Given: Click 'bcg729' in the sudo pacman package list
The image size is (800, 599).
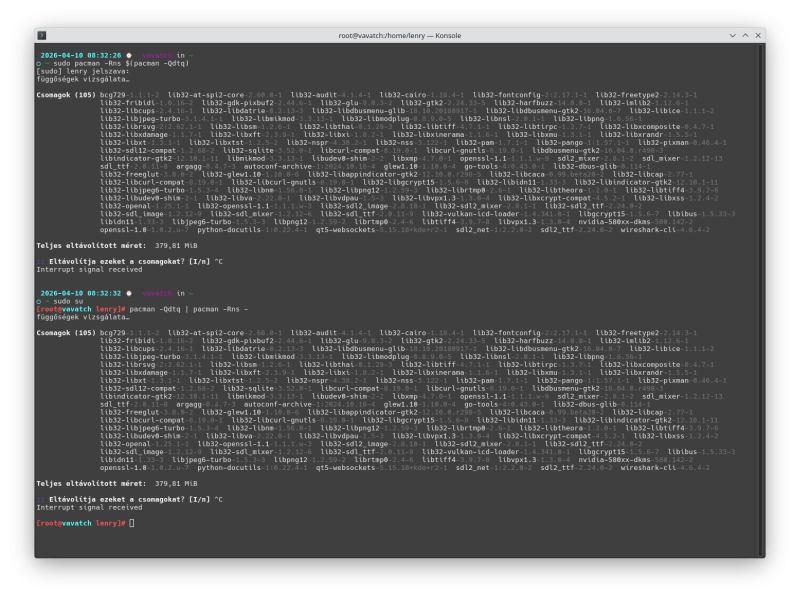Looking at the screenshot, I should (x=113, y=95).
